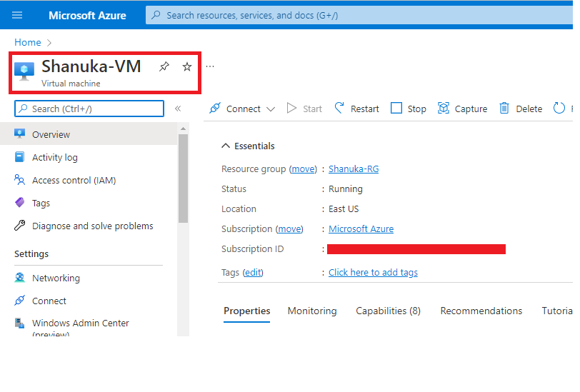
Task: Switch to the Monitoring tab
Action: [x=312, y=311]
